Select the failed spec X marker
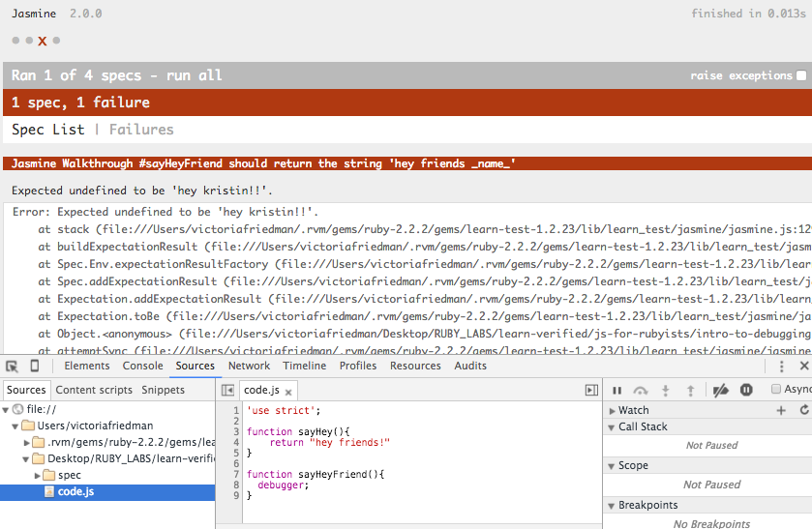This screenshot has width=812, height=529. tap(43, 41)
